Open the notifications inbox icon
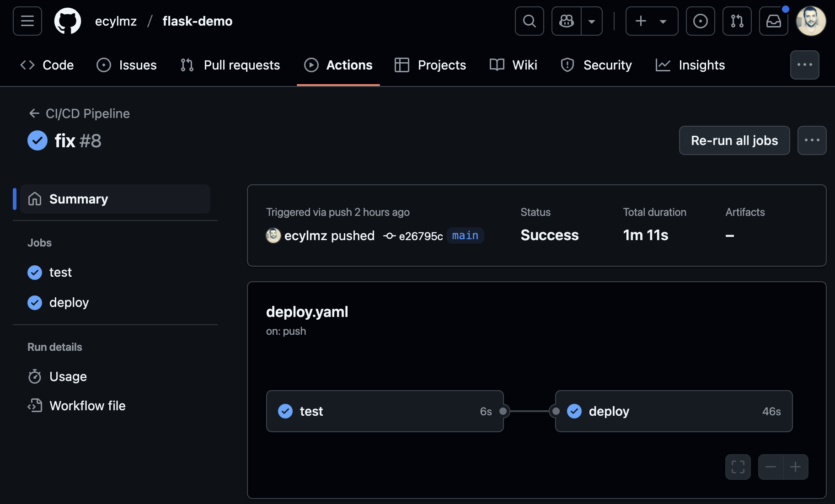835x504 pixels. (773, 21)
